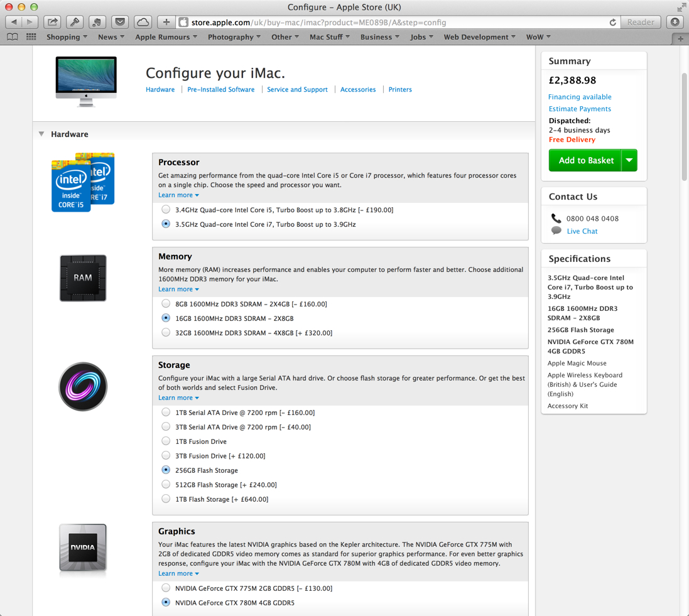Open the Other bookmarks folder
This screenshot has width=689, height=616.
(285, 37)
